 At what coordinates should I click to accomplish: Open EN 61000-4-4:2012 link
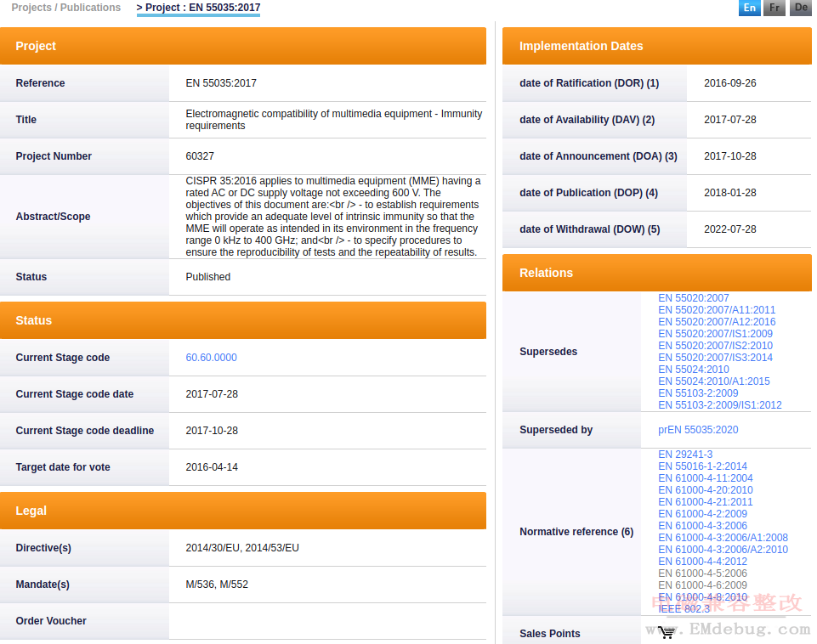(702, 562)
